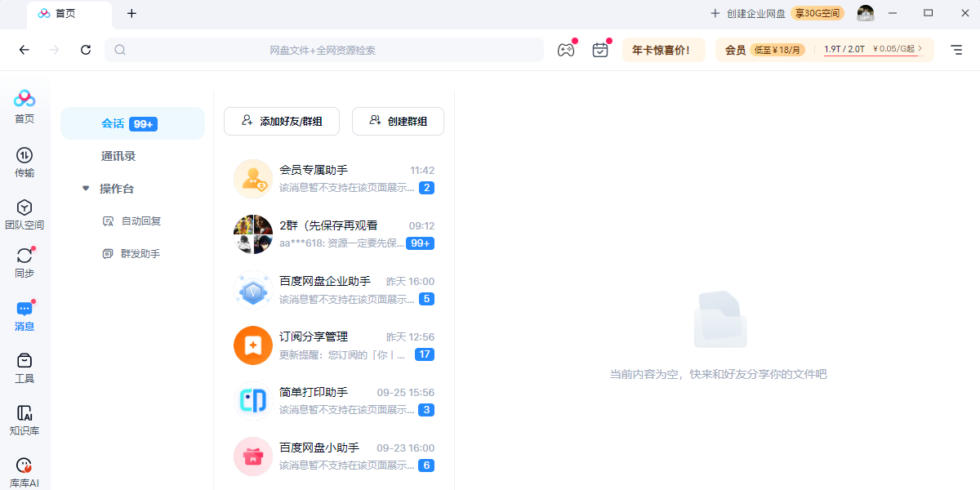
Task: Click the 百度网盘企业助手 shield avatar
Action: tap(253, 290)
